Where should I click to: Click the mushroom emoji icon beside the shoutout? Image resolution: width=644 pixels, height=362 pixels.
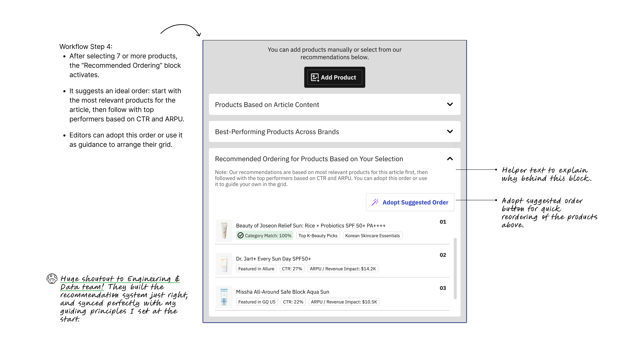click(x=52, y=279)
